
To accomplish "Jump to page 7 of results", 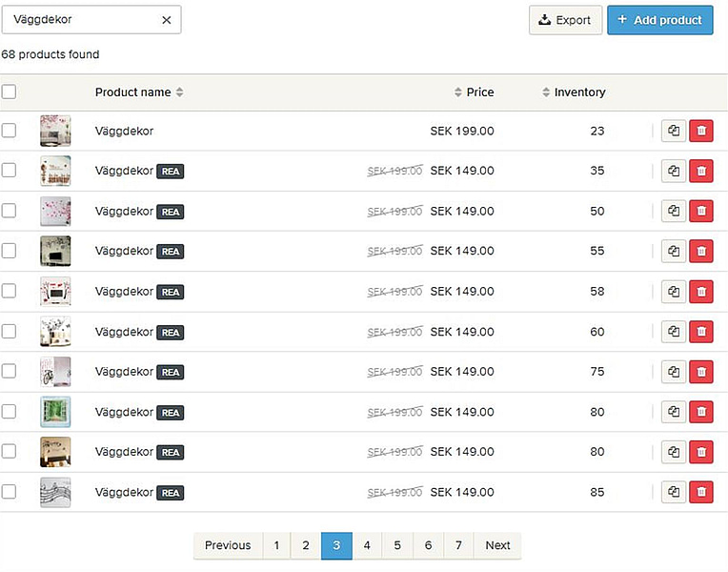I will coord(458,545).
